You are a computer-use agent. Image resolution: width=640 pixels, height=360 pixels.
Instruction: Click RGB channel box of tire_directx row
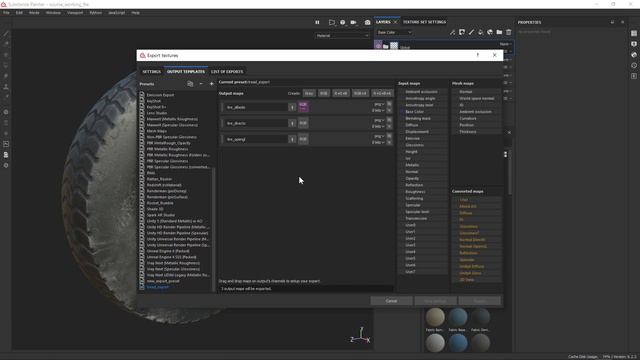tap(303, 123)
